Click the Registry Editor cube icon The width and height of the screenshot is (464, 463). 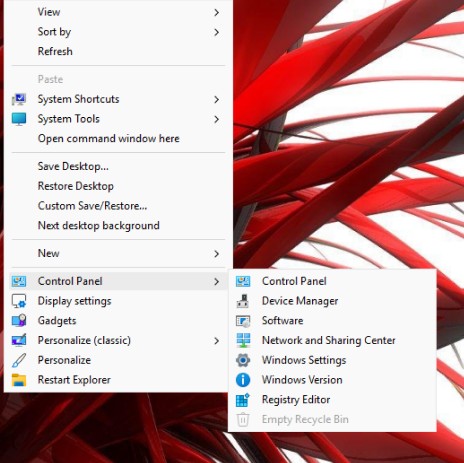[243, 400]
